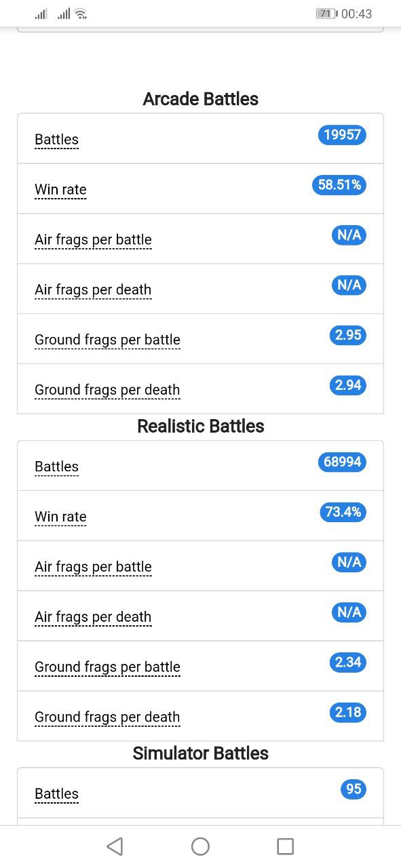Click the Arcade win rate badge 58.51%

[x=339, y=185]
